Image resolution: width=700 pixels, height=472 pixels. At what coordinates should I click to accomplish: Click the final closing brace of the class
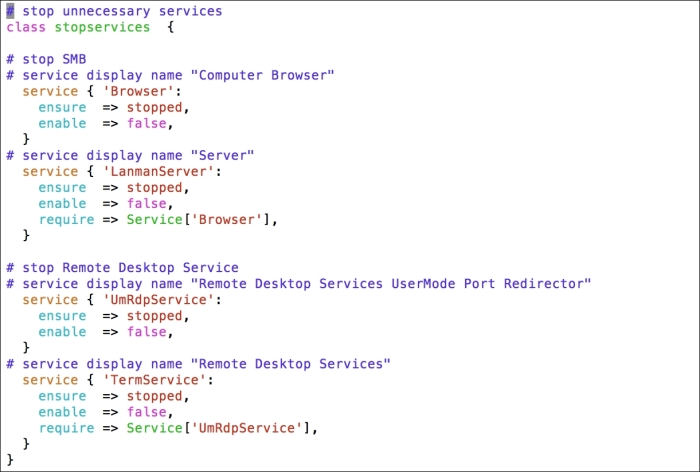tap(10, 459)
